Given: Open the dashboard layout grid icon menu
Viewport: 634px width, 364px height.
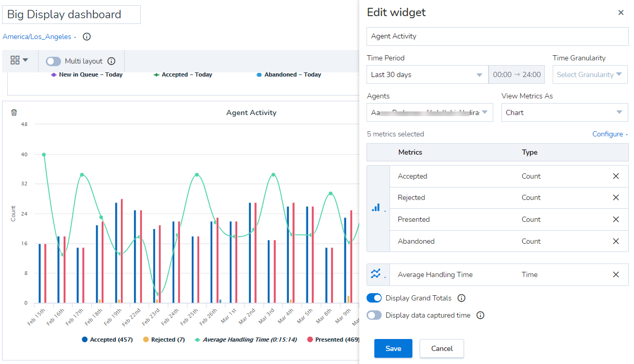Looking at the screenshot, I should coord(19,60).
